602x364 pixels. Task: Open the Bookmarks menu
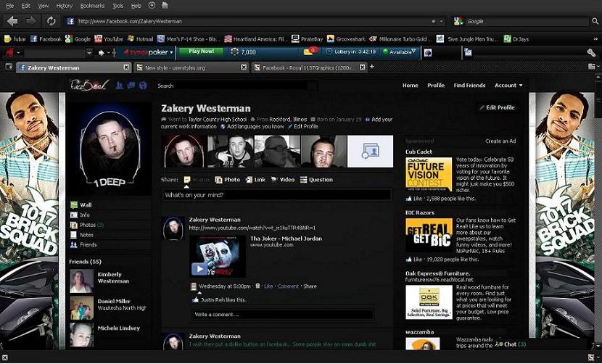coord(92,6)
